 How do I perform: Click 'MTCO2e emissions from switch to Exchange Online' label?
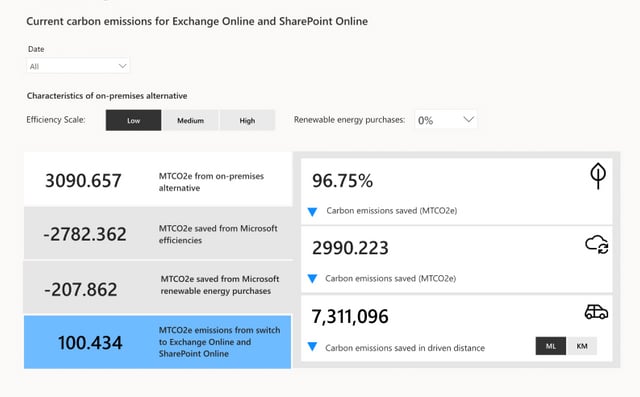pos(220,342)
